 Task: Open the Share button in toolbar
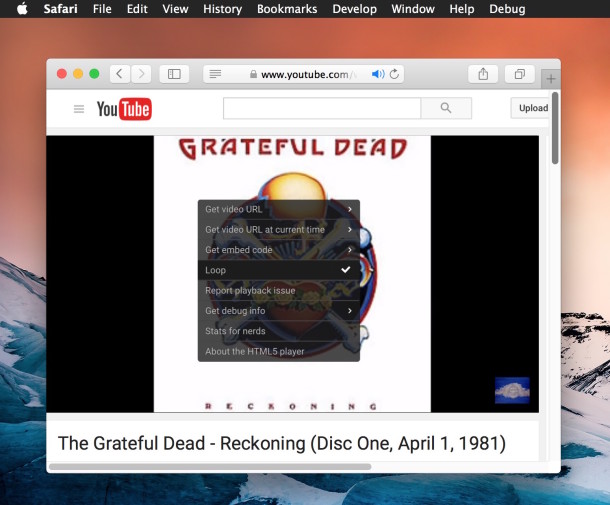[x=483, y=74]
